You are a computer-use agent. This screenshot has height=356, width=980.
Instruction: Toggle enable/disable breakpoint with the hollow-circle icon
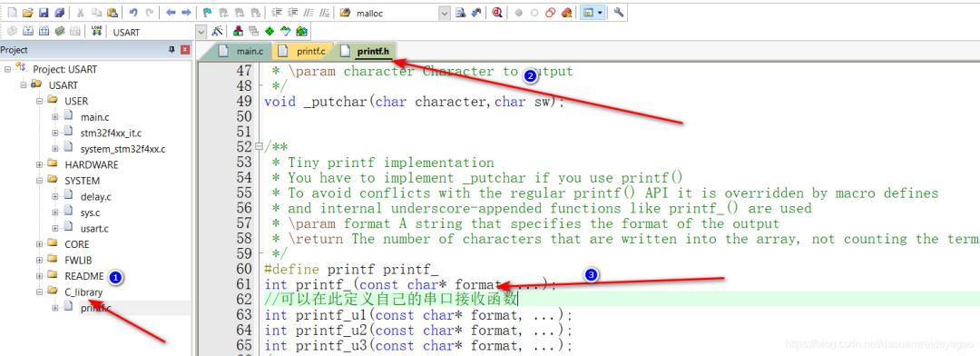(534, 13)
